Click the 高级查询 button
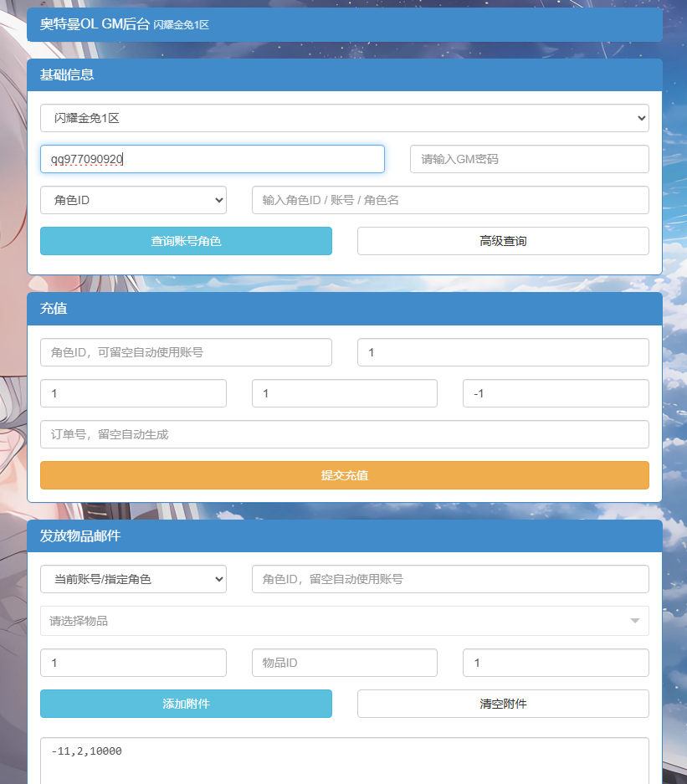Screen dimensions: 687x784 point(503,241)
